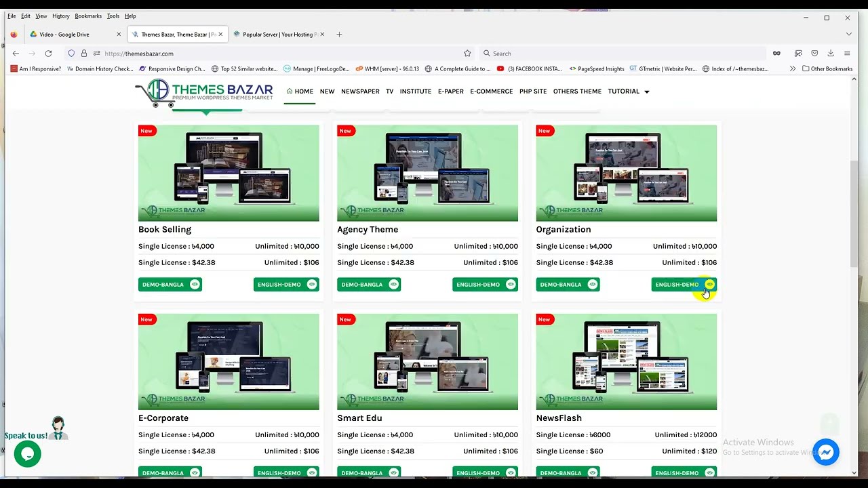868x488 pixels.
Task: Click the site security padlock icon
Action: click(84, 54)
